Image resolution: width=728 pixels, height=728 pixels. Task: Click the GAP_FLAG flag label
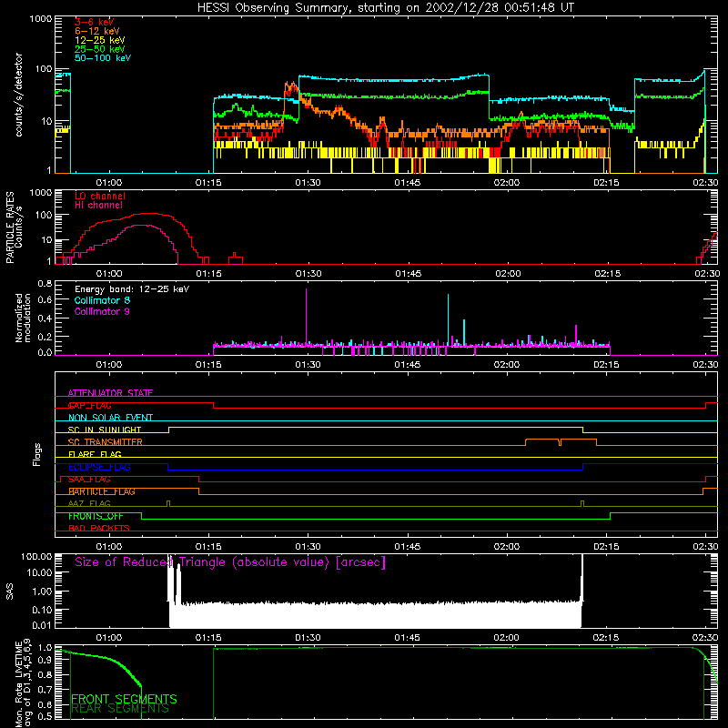(89, 405)
